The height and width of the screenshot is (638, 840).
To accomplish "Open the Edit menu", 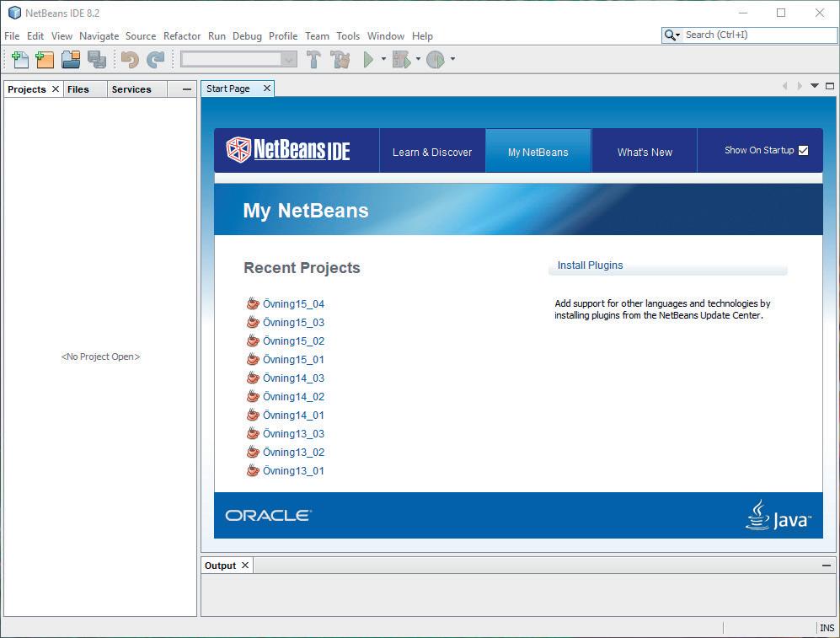I will pos(35,36).
